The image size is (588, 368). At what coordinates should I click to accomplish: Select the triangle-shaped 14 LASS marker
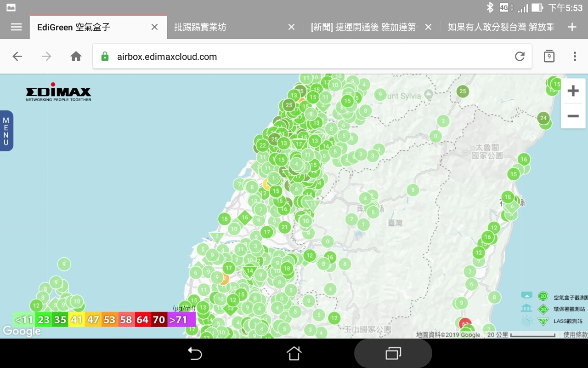(x=249, y=270)
